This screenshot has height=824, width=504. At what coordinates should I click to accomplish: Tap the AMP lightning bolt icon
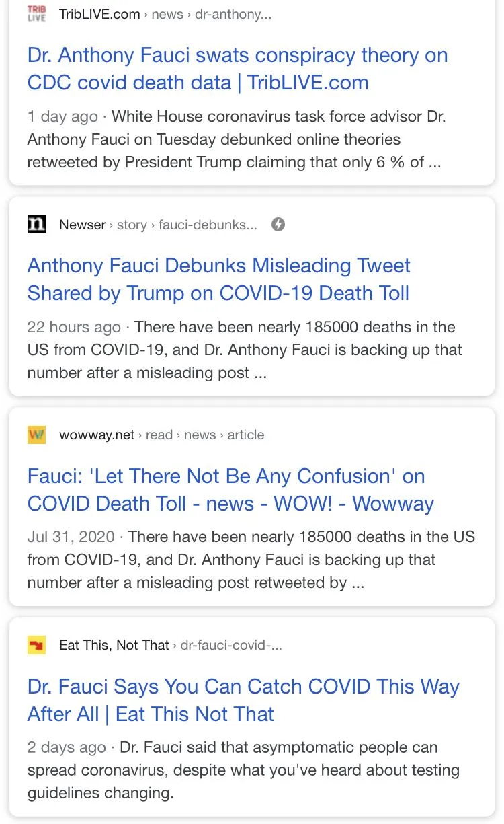pos(278,225)
